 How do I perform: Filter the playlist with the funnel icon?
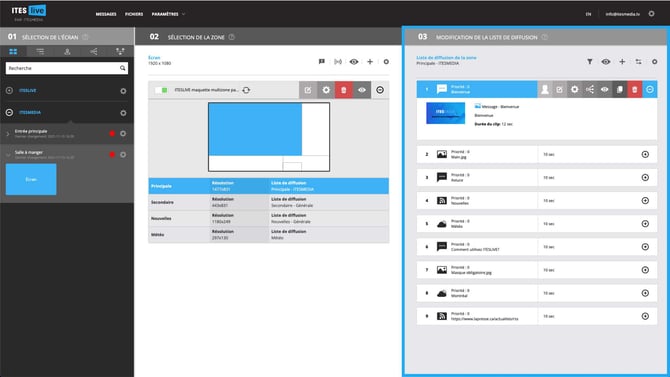click(590, 62)
